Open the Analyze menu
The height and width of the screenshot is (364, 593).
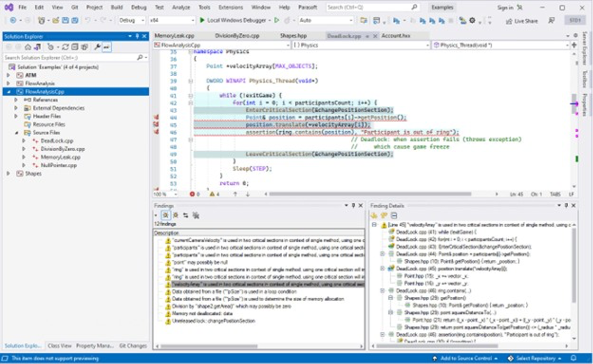181,7
